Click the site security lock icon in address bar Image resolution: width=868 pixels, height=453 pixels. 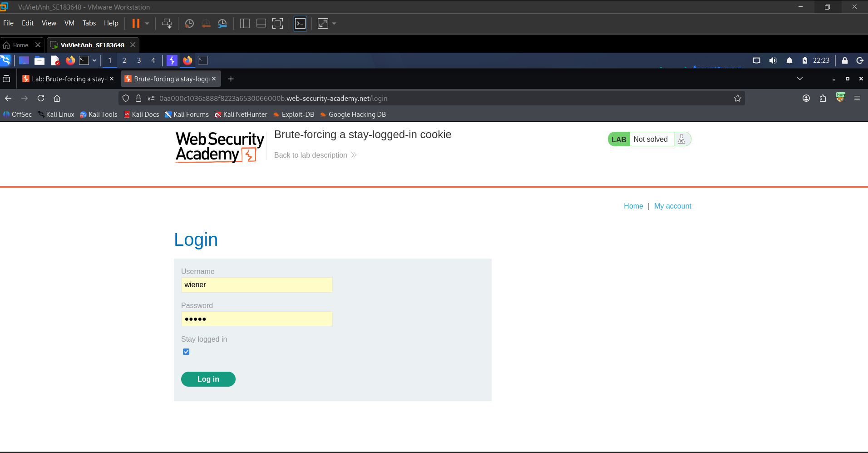138,98
